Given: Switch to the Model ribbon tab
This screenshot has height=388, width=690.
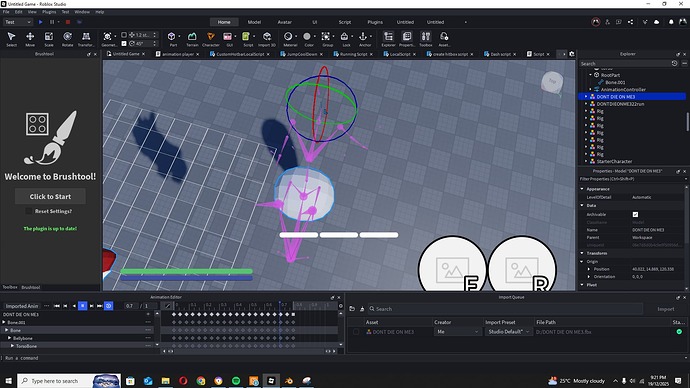Looking at the screenshot, I should 254,22.
